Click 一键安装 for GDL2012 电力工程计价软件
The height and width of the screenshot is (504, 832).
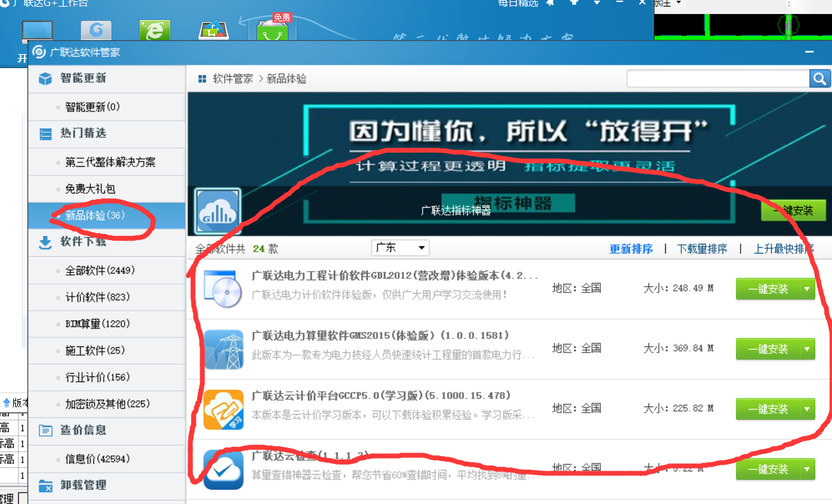768,289
